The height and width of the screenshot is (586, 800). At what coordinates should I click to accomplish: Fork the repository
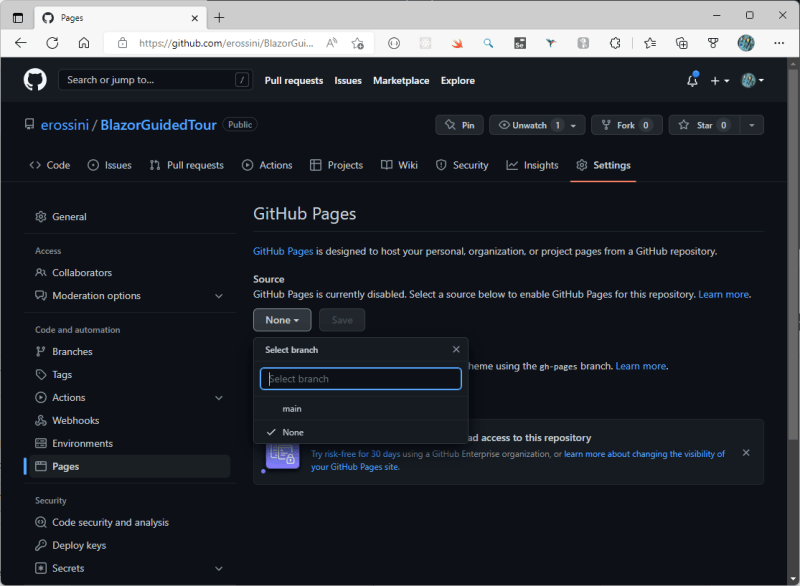627,125
